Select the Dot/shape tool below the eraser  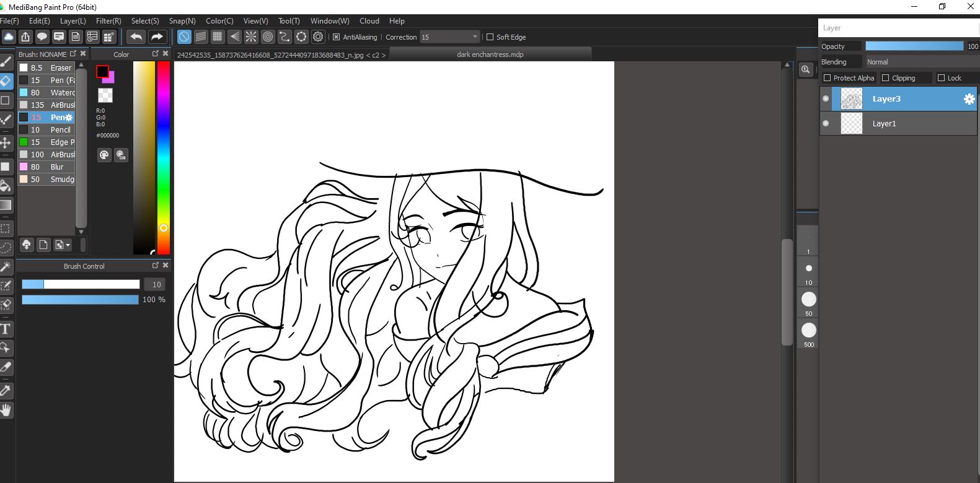6,100
